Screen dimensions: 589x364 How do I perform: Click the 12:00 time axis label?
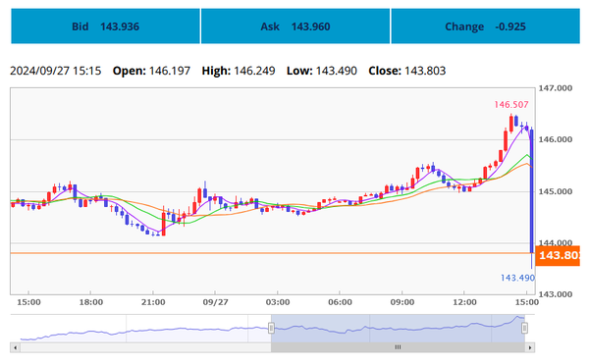pos(464,302)
